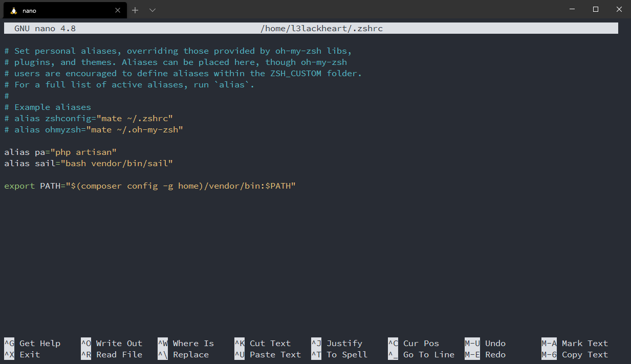The height and width of the screenshot is (364, 631).
Task: Click the ^G Get Help shortcut
Action: [x=32, y=344]
